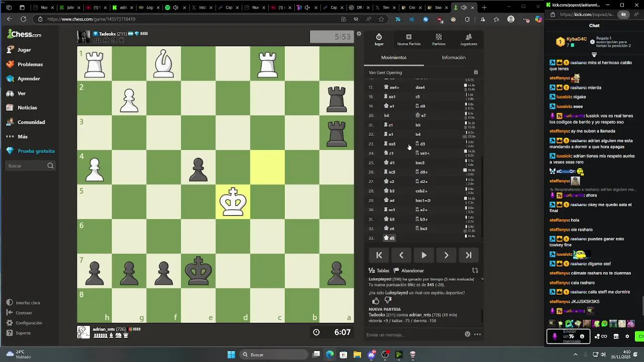Click thumbs up for opponent sportsmanship
644x362 pixels.
coord(376,301)
